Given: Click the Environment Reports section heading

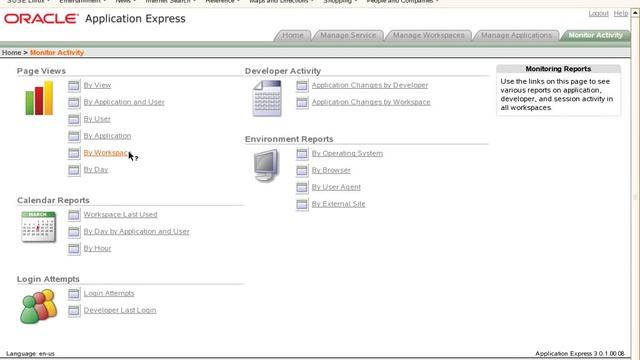Looking at the screenshot, I should click(289, 139).
